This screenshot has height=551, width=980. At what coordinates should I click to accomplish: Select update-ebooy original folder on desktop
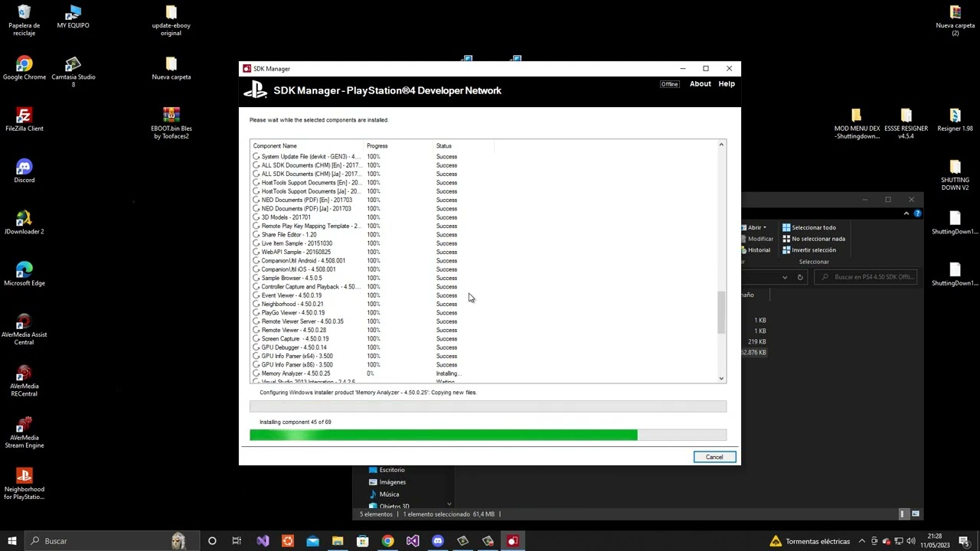point(171,21)
